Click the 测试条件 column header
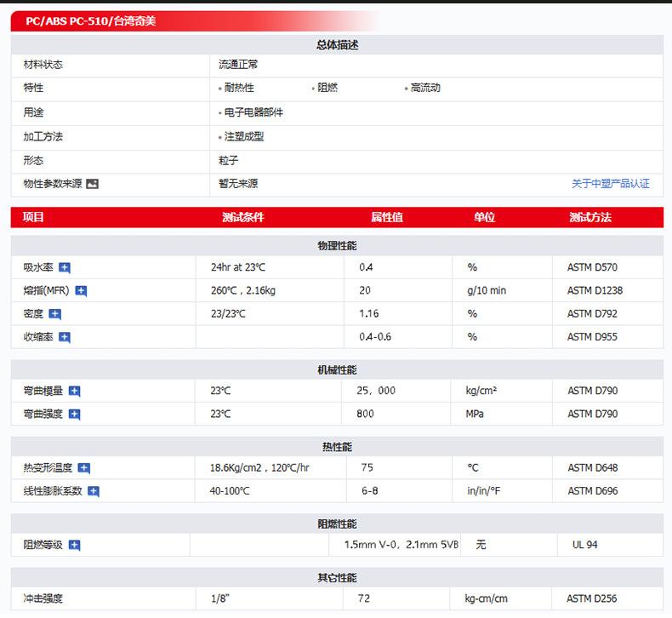Screen dimensions: 672x618 click(x=243, y=217)
